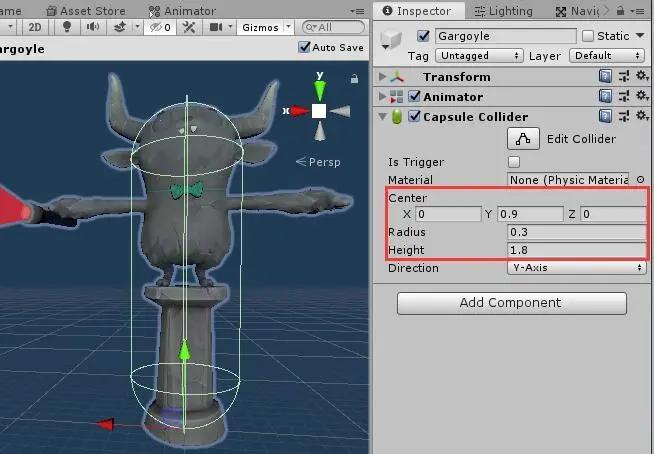This screenshot has height=454, width=654.
Task: Click the green move handle arrow
Action: point(184,351)
